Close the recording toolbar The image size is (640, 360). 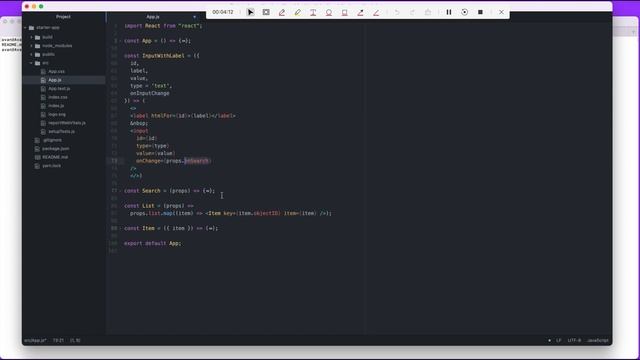(x=501, y=12)
